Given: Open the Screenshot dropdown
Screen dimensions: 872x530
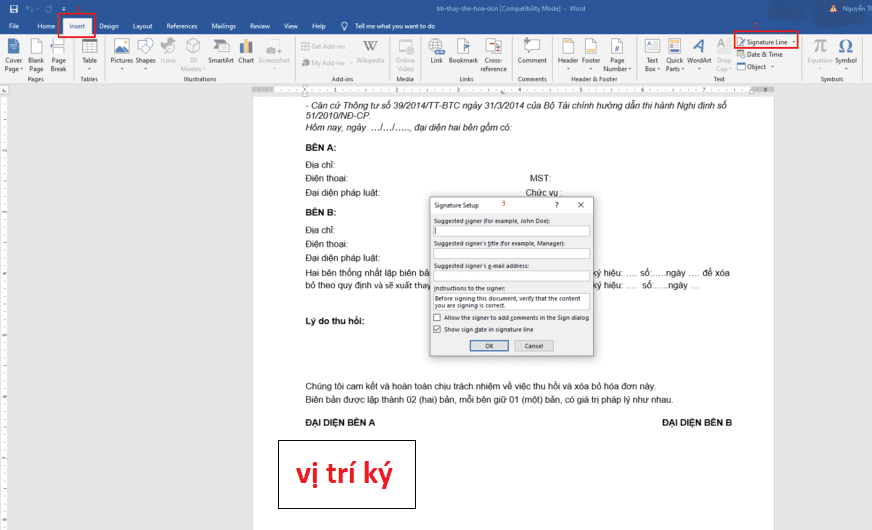Looking at the screenshot, I should [274, 56].
